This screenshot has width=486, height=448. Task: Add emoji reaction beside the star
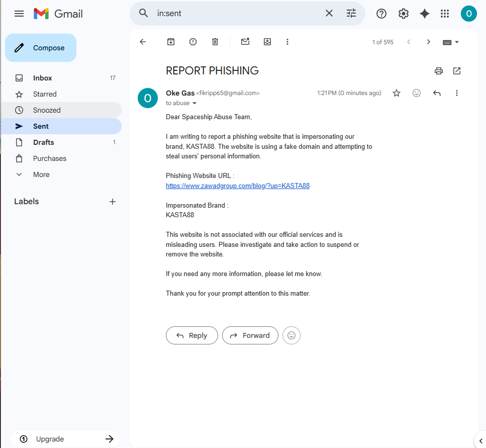(417, 93)
